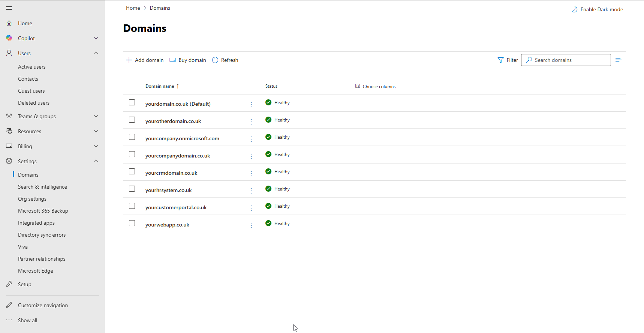Open more actions for yourcrmdomain.co.uk
The width and height of the screenshot is (644, 333).
(x=251, y=173)
